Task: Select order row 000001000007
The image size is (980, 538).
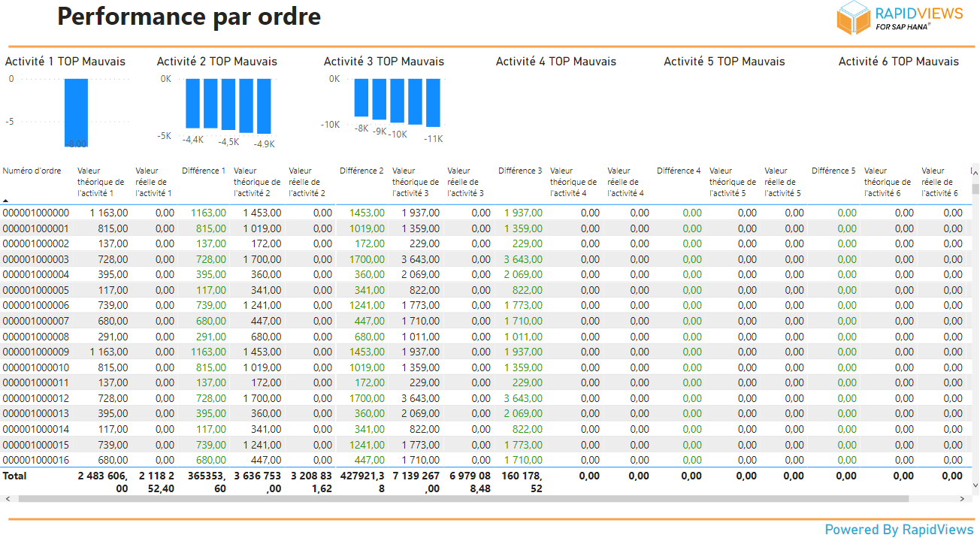Action: 485,321
